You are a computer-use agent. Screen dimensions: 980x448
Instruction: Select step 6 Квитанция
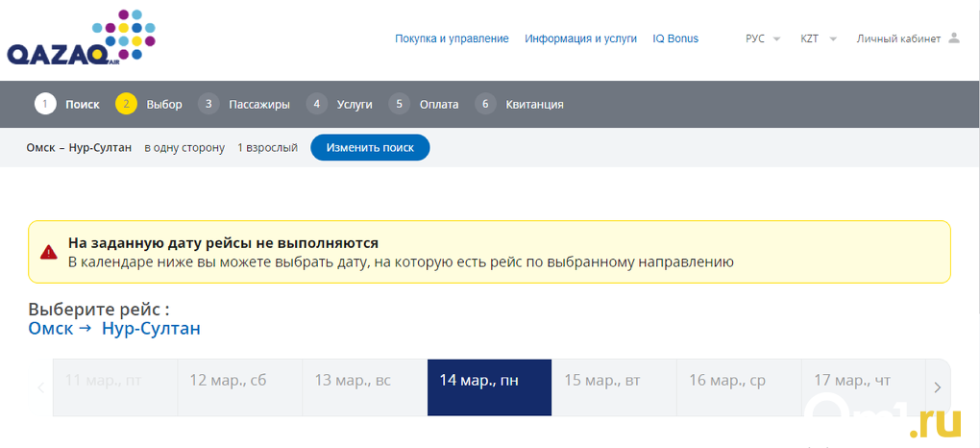(x=520, y=104)
